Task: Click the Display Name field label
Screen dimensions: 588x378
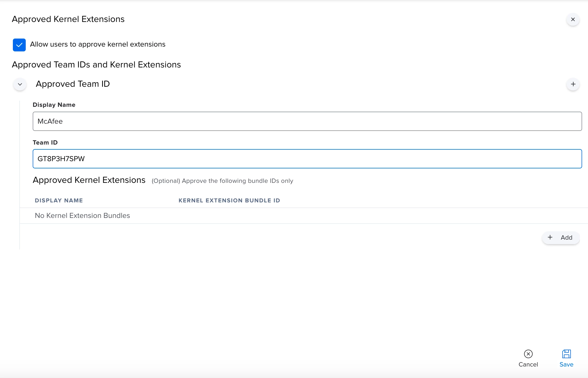Action: click(54, 105)
